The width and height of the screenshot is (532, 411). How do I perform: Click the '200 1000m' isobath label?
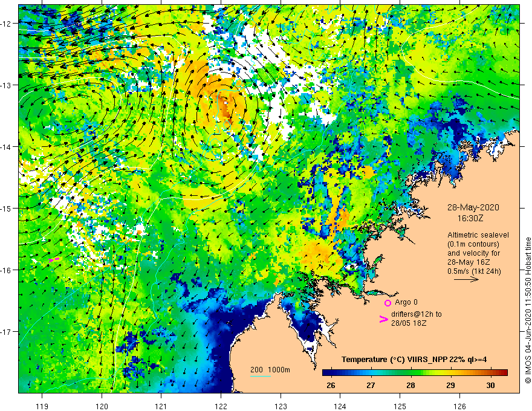(x=270, y=370)
